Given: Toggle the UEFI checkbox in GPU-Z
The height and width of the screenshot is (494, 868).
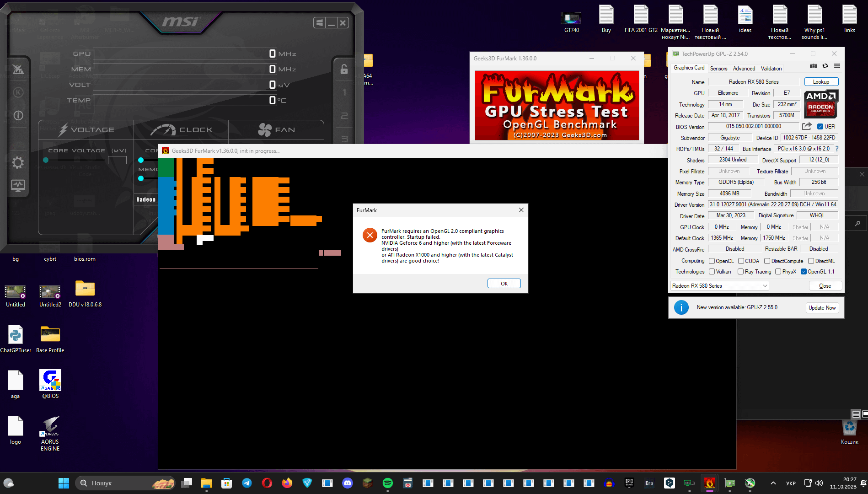Looking at the screenshot, I should (x=820, y=127).
